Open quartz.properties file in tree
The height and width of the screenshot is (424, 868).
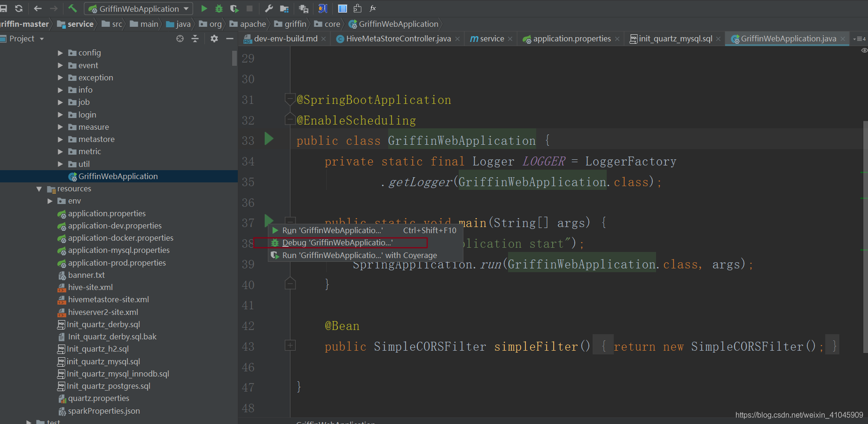coord(99,398)
